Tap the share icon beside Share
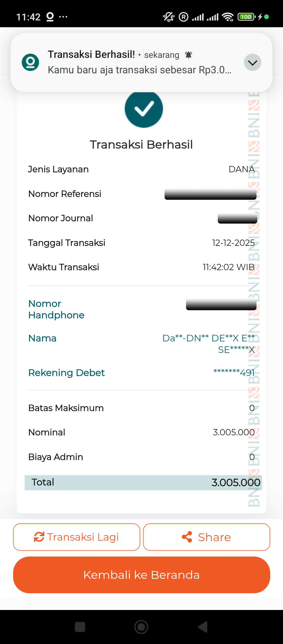 click(187, 537)
